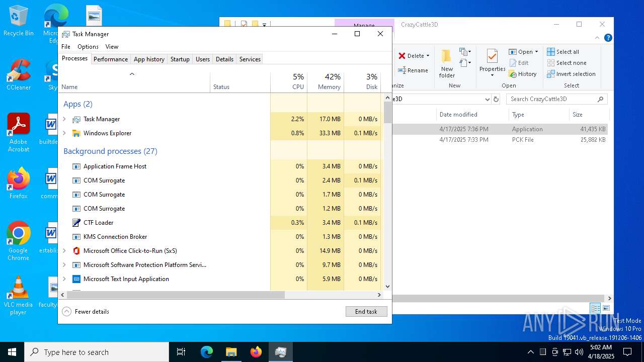Click Select all in Explorer ribbon
The height and width of the screenshot is (362, 644).
point(563,52)
